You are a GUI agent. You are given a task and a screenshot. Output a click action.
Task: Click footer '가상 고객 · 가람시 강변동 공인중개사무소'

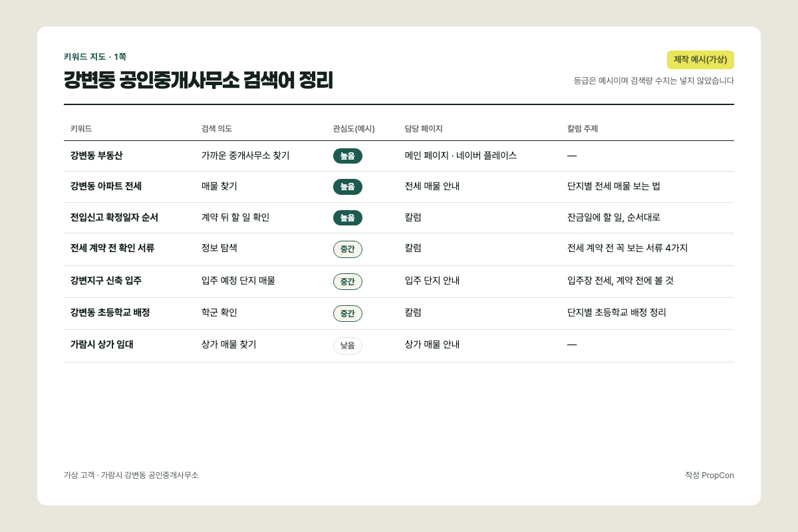131,475
